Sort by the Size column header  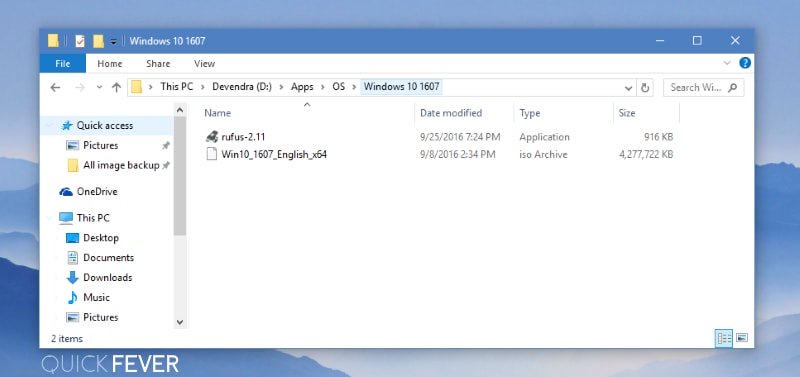point(627,113)
